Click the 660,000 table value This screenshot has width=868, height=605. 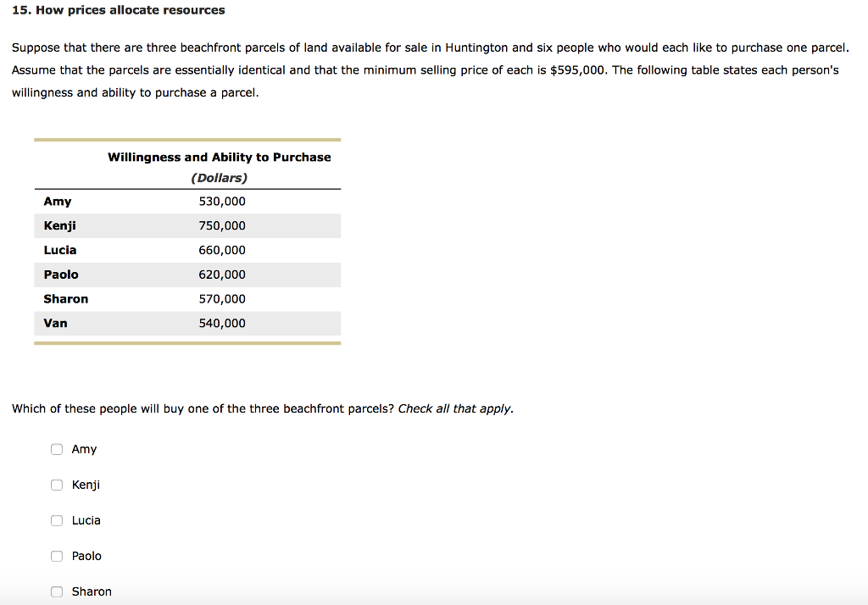pyautogui.click(x=222, y=250)
